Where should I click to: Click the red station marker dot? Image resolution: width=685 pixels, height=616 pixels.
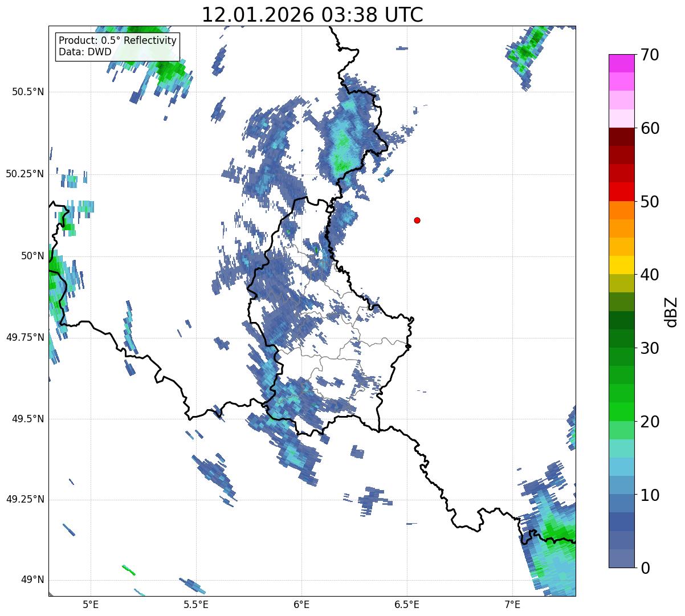417,220
